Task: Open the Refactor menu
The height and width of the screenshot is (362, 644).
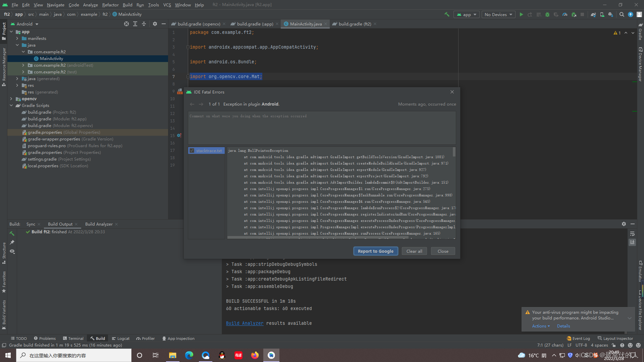Action: pos(110,5)
